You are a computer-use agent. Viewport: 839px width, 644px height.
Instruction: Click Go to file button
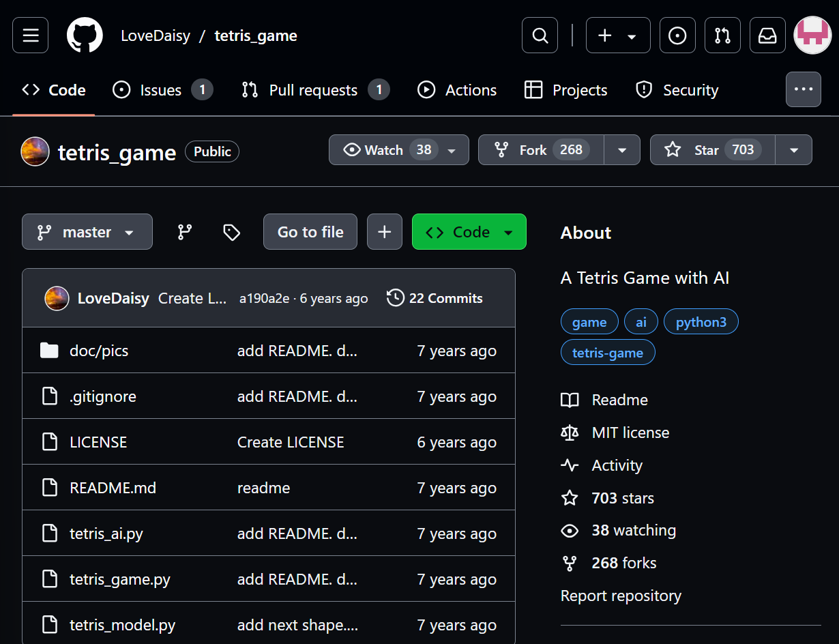coord(310,232)
